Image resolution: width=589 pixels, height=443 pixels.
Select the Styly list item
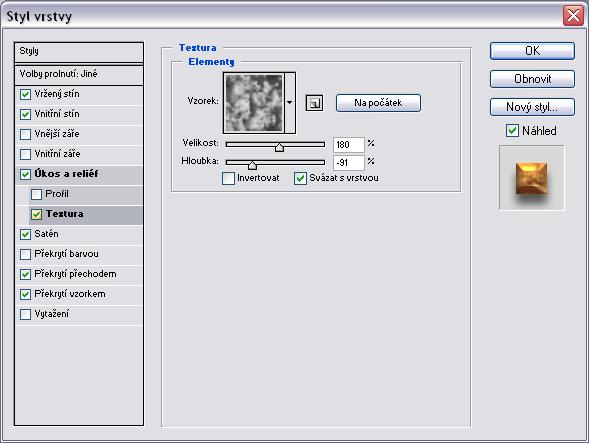tap(79, 52)
